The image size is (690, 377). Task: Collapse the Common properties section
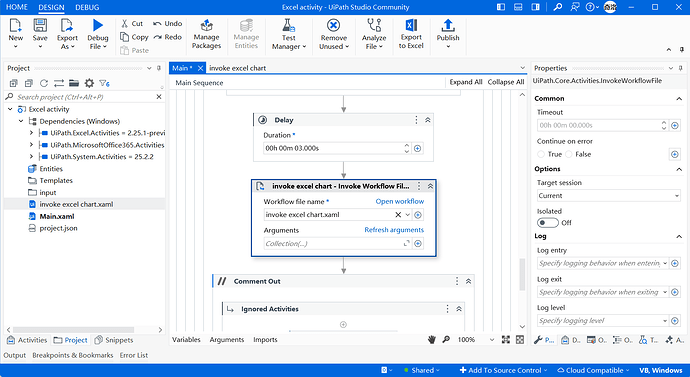679,99
